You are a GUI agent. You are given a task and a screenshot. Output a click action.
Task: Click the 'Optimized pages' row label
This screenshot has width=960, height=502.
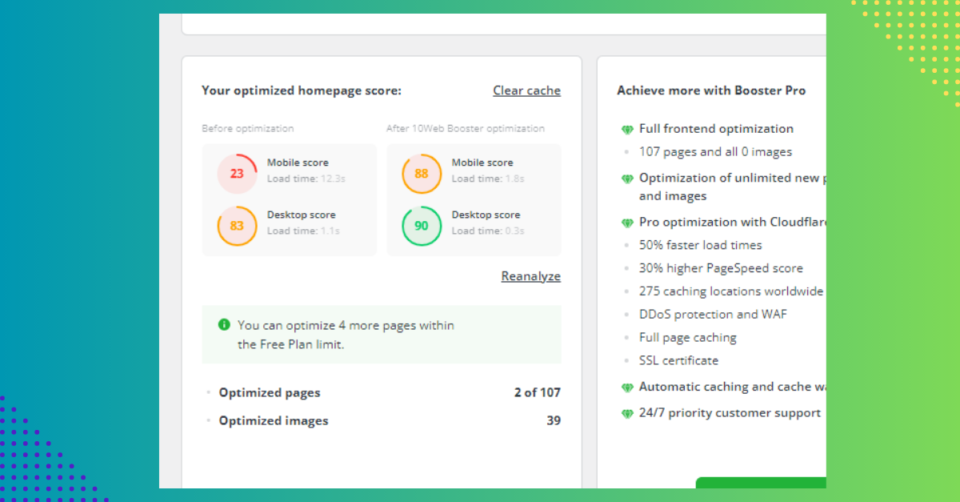point(269,392)
